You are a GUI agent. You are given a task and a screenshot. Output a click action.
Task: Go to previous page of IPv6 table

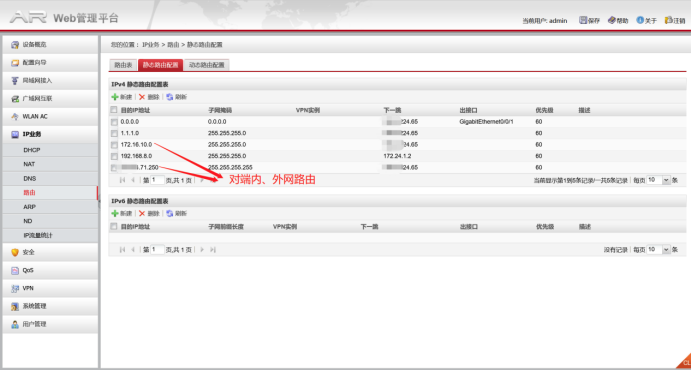click(133, 250)
